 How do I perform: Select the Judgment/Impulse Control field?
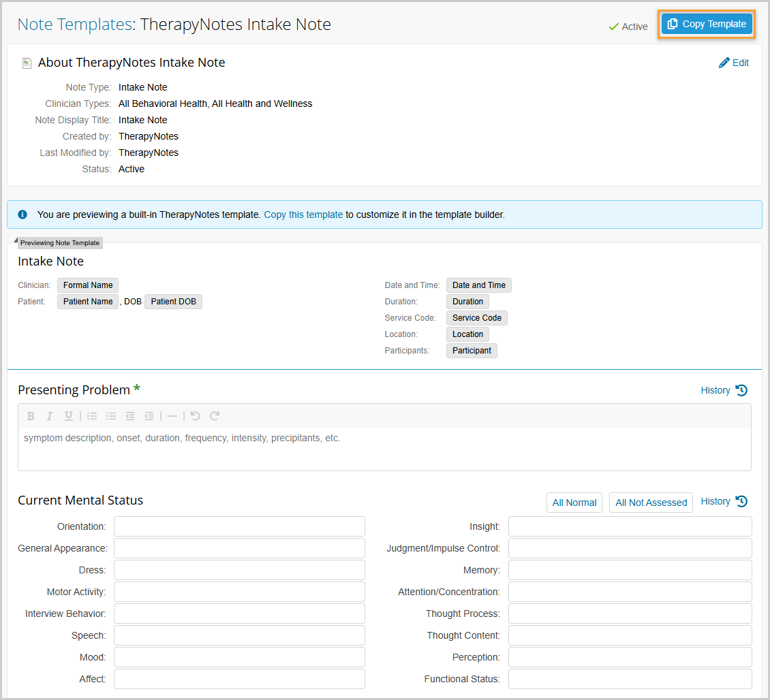coord(630,548)
